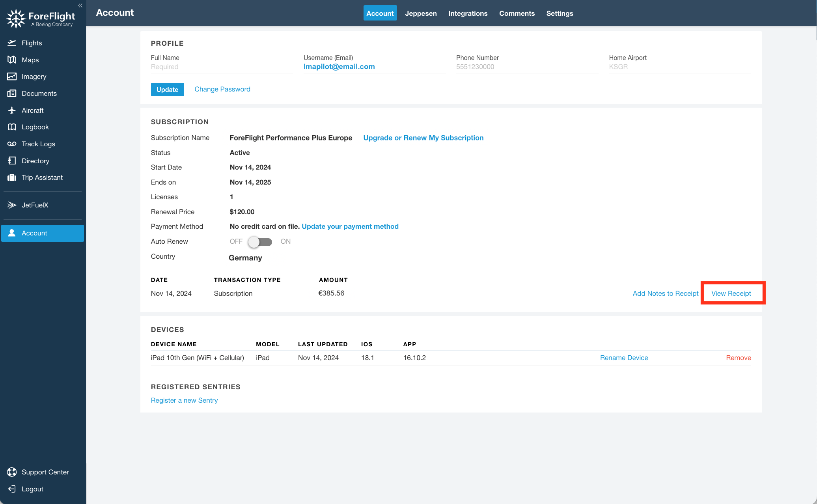The height and width of the screenshot is (504, 817).
Task: Open the Maps sidebar icon
Action: click(x=12, y=60)
